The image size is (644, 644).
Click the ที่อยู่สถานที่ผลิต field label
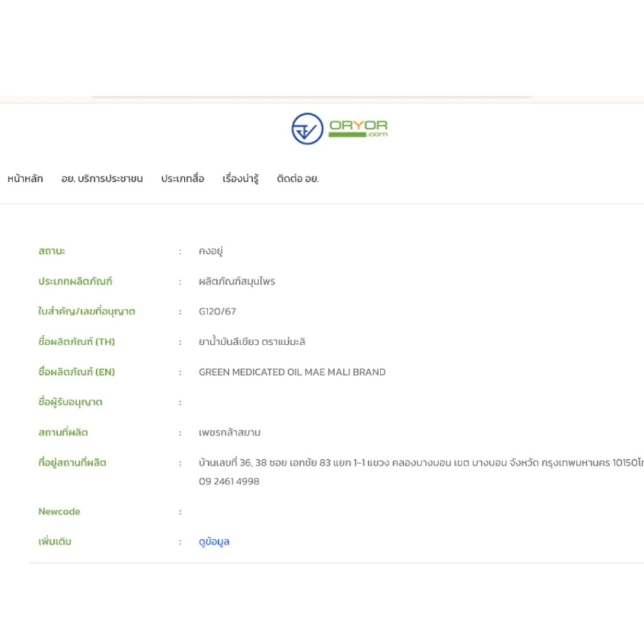tap(72, 462)
